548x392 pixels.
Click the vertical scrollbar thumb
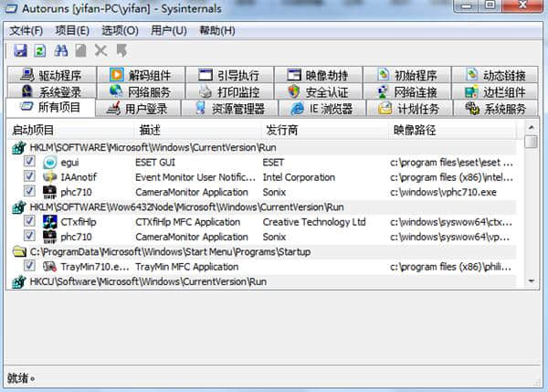[x=532, y=142]
